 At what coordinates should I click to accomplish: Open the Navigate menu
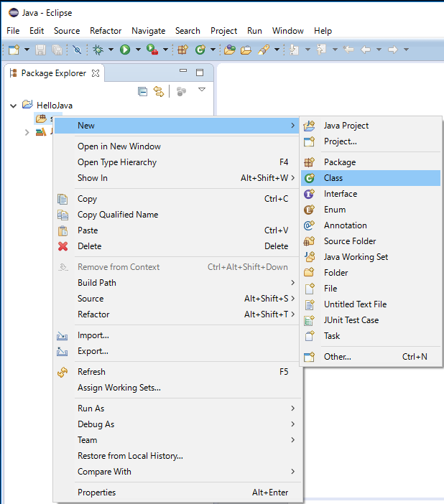coord(148,31)
